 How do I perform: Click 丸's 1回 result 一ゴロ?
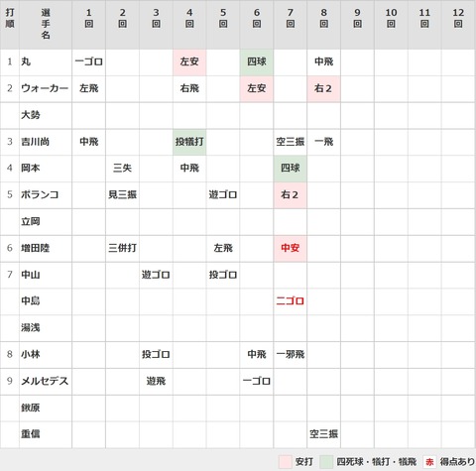(x=89, y=61)
